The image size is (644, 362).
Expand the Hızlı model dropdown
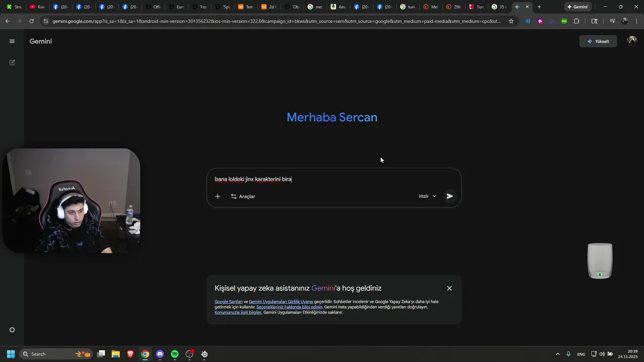428,196
